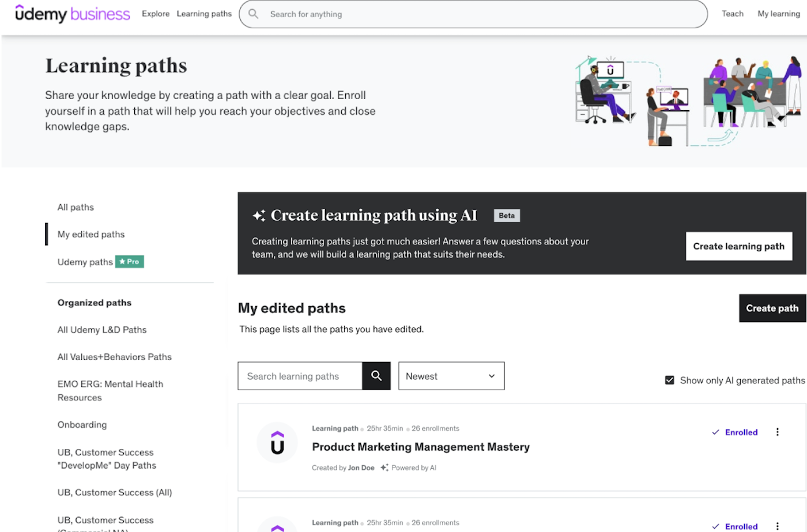This screenshot has height=532, width=807.
Task: Click the Search learning paths input field
Action: click(300, 376)
